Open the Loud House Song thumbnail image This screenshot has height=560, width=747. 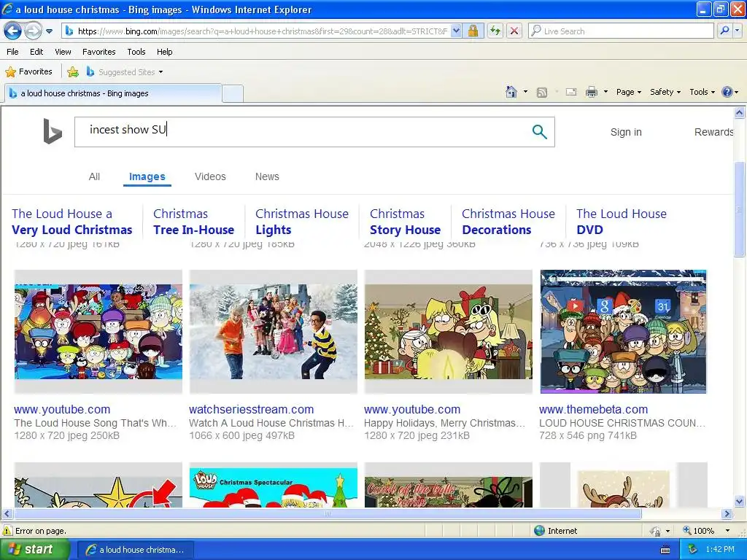(x=98, y=332)
